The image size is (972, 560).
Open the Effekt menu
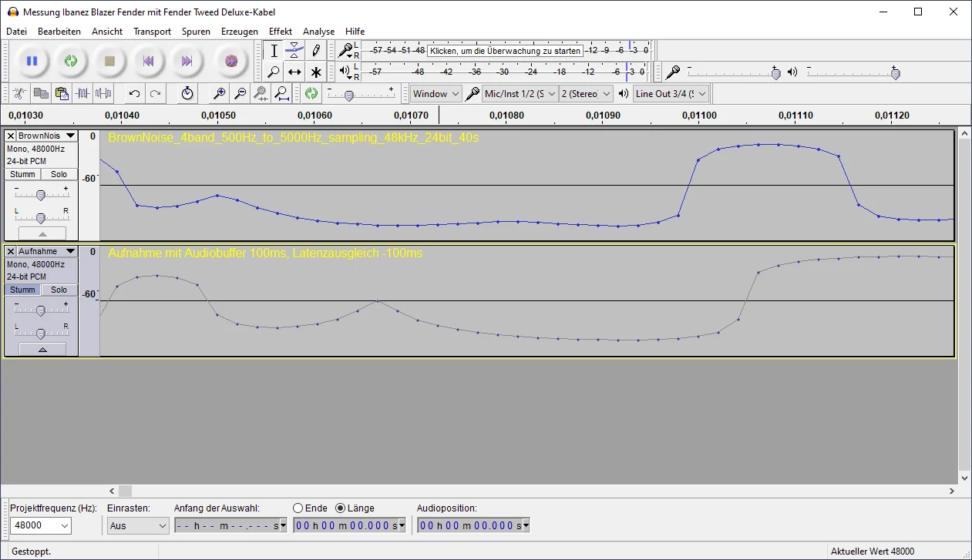(x=280, y=32)
